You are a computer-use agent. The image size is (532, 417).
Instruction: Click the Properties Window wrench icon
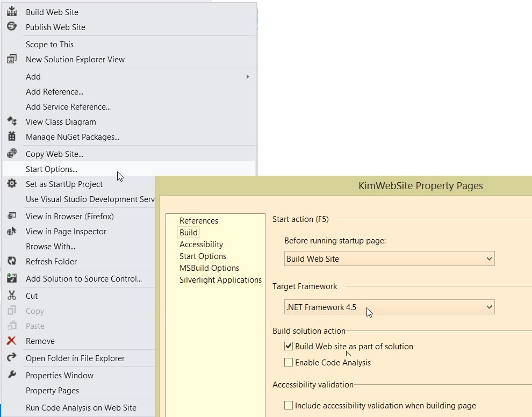(x=12, y=375)
